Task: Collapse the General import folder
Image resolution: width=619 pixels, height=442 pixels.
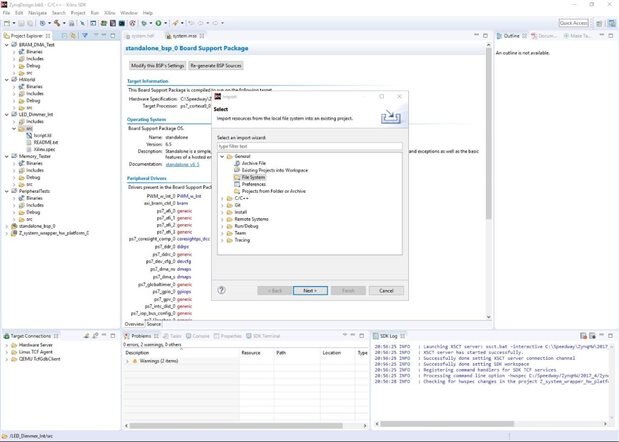Action: pyautogui.click(x=221, y=157)
